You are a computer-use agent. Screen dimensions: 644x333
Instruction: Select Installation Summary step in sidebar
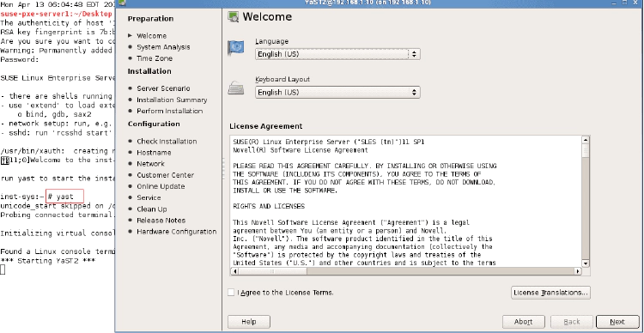(172, 100)
